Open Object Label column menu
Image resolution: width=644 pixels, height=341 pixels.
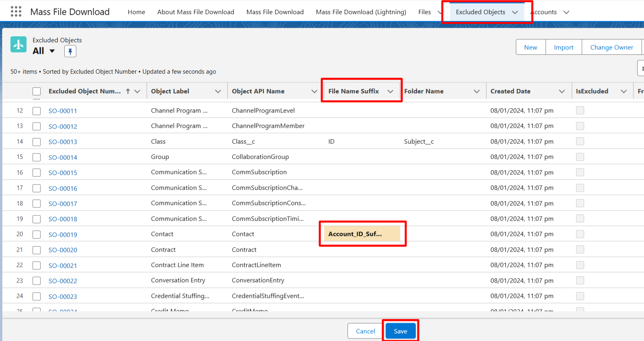click(x=218, y=91)
